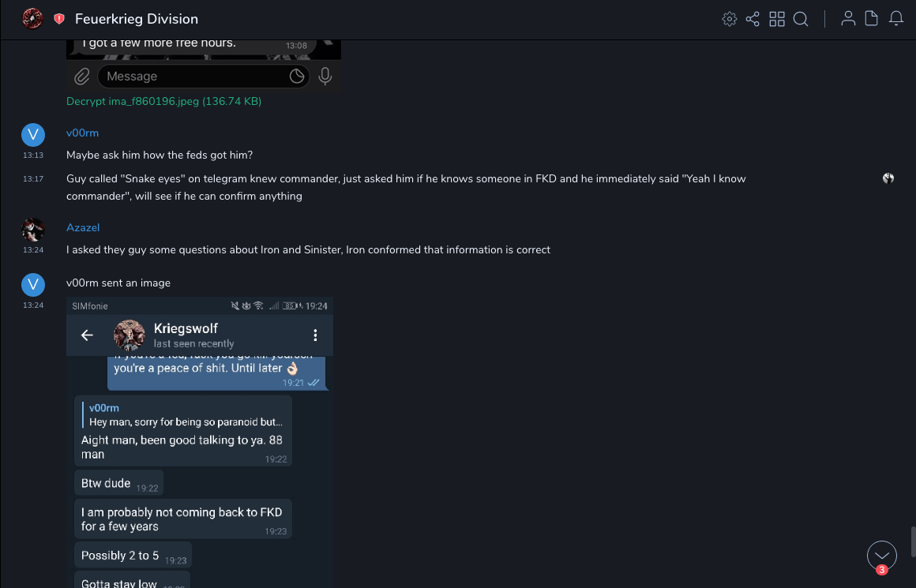Viewport: 916px width, 588px height.
Task: Jump to latest messages arrow button
Action: click(x=881, y=556)
